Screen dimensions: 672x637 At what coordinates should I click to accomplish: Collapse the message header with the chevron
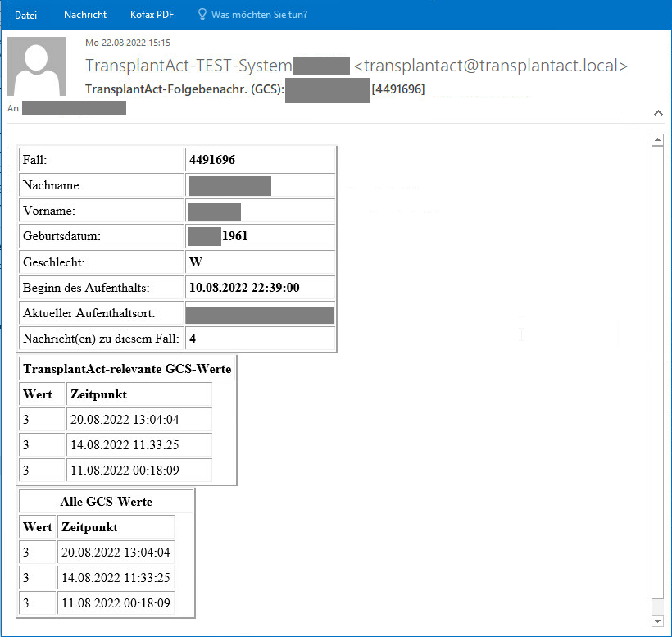click(657, 112)
